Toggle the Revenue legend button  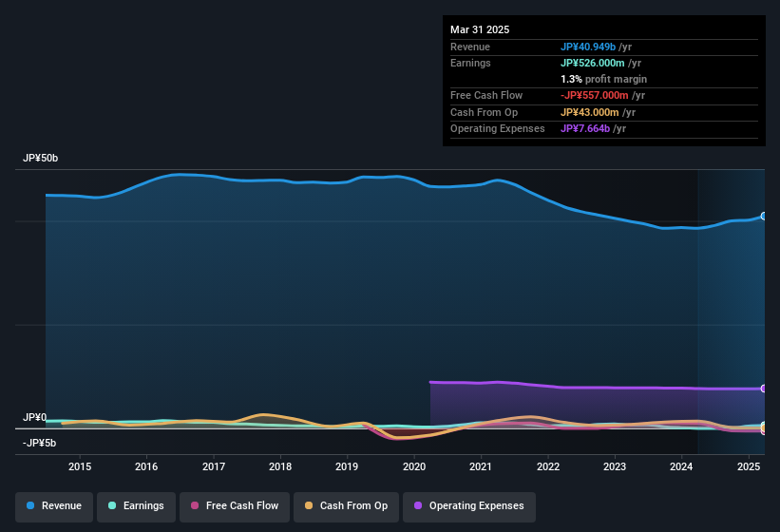click(x=54, y=506)
